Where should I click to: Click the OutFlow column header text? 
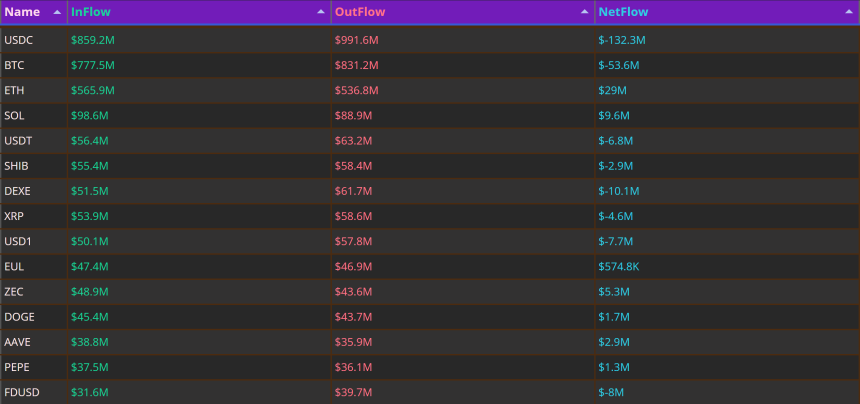pyautogui.click(x=360, y=12)
